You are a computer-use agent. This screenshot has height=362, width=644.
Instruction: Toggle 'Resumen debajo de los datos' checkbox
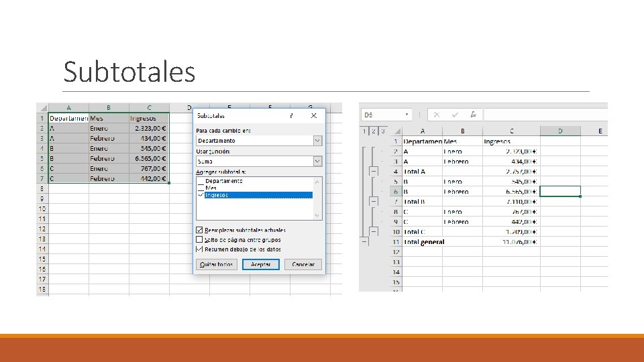(200, 249)
